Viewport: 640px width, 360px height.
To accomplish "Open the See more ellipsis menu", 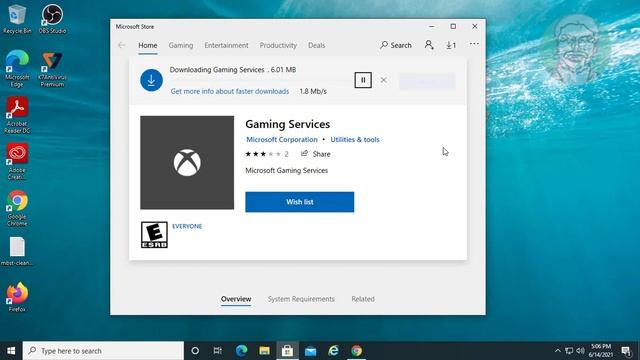I will pyautogui.click(x=474, y=44).
